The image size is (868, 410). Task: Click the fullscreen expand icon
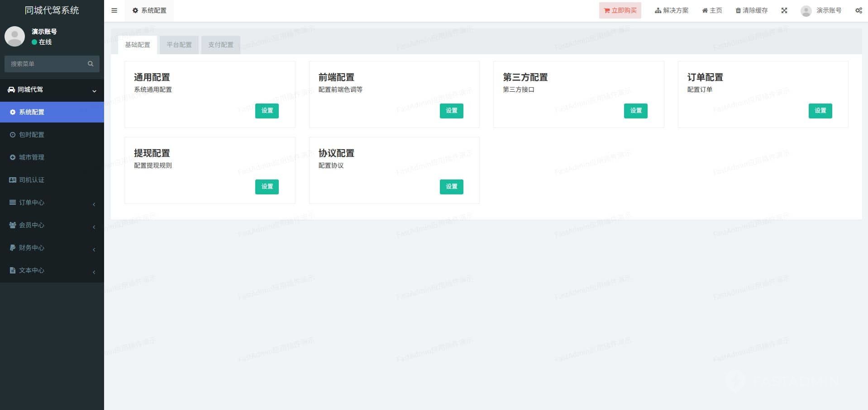(x=784, y=10)
